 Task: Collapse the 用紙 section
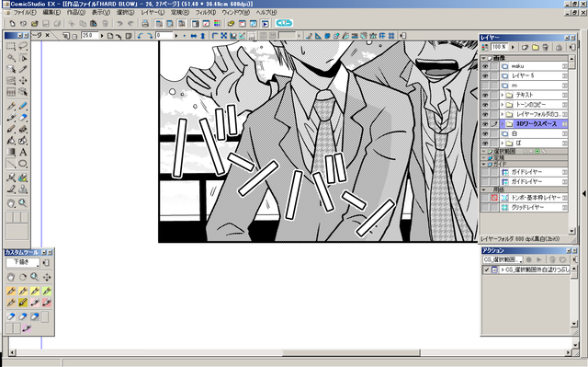pos(484,189)
